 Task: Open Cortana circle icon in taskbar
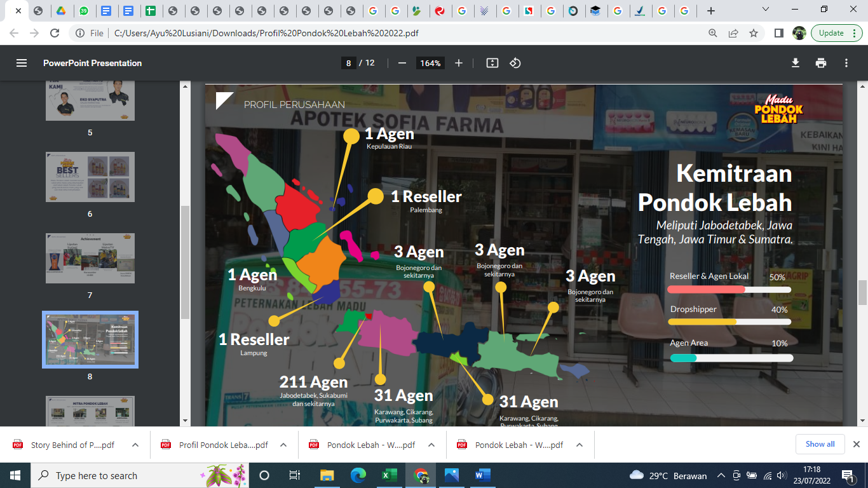pyautogui.click(x=264, y=475)
